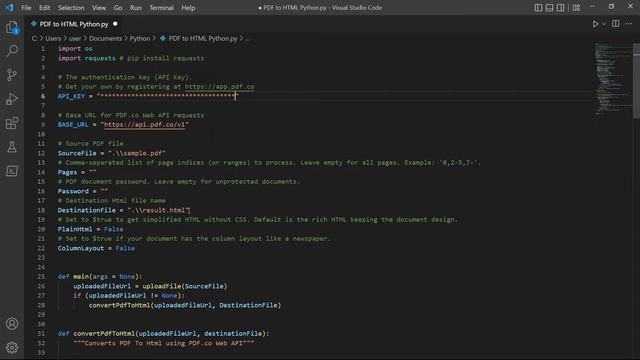Click the import requests statement
Viewport: 640px width, 360px height.
(87, 58)
